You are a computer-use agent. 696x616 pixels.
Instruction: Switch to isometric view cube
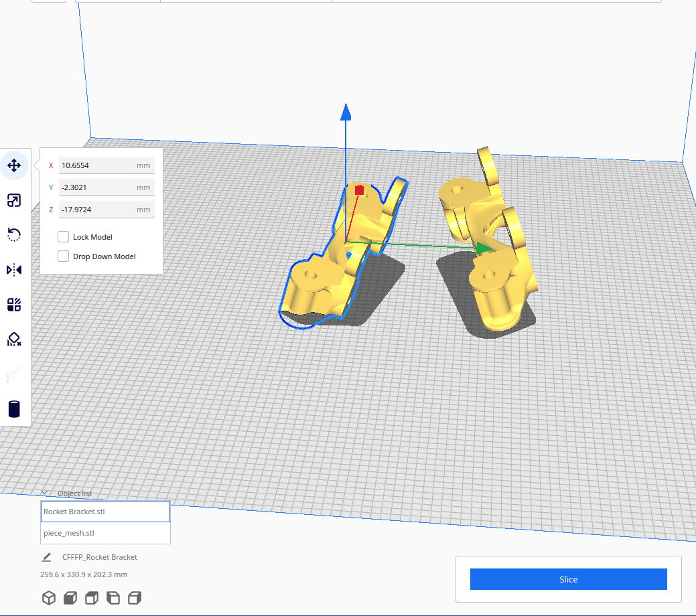pyautogui.click(x=48, y=598)
